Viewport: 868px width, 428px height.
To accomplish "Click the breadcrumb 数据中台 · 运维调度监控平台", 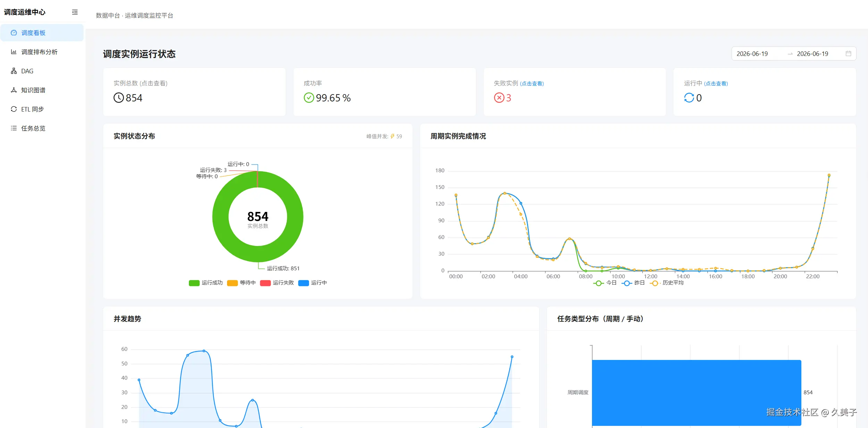I will tap(134, 15).
